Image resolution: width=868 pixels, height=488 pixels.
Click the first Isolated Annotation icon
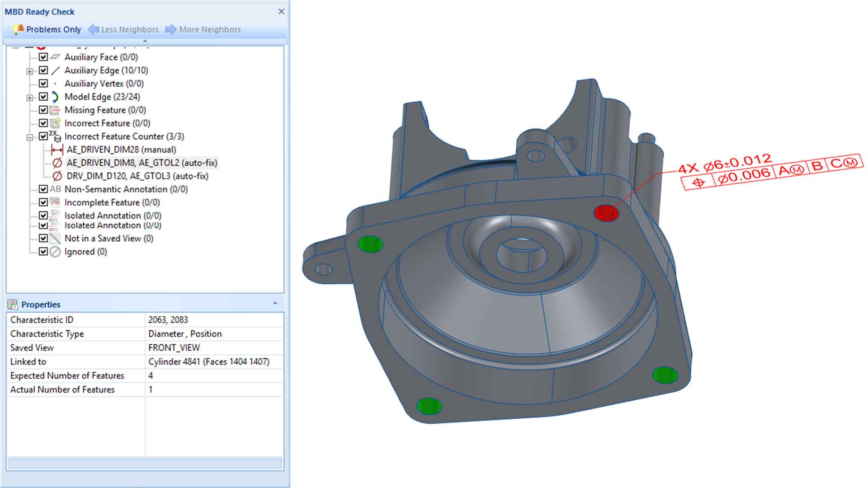(55, 215)
